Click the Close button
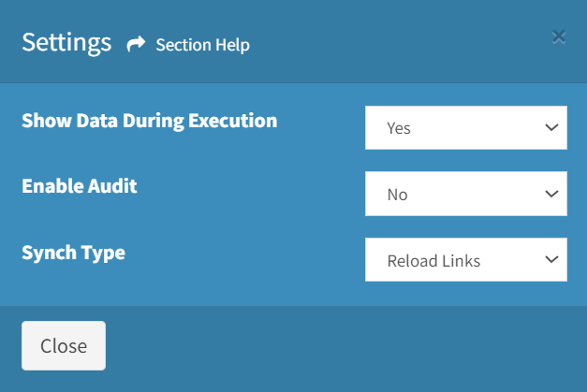The width and height of the screenshot is (587, 392). tap(64, 345)
